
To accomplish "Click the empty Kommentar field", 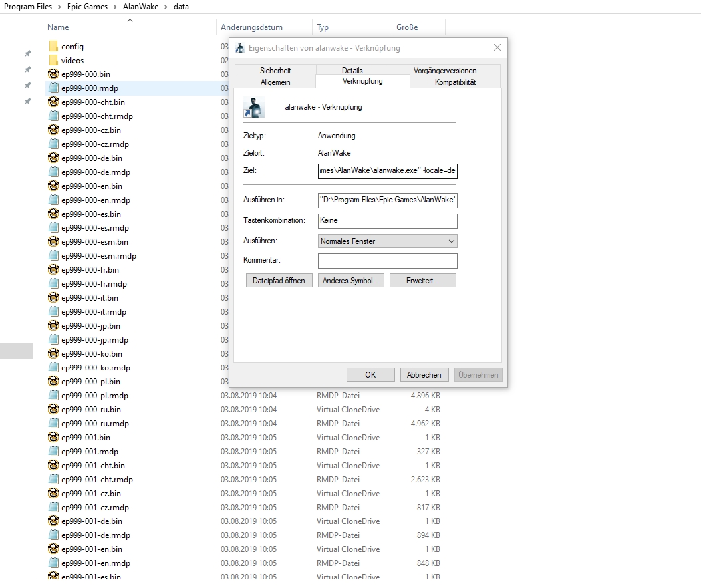I will 388,261.
